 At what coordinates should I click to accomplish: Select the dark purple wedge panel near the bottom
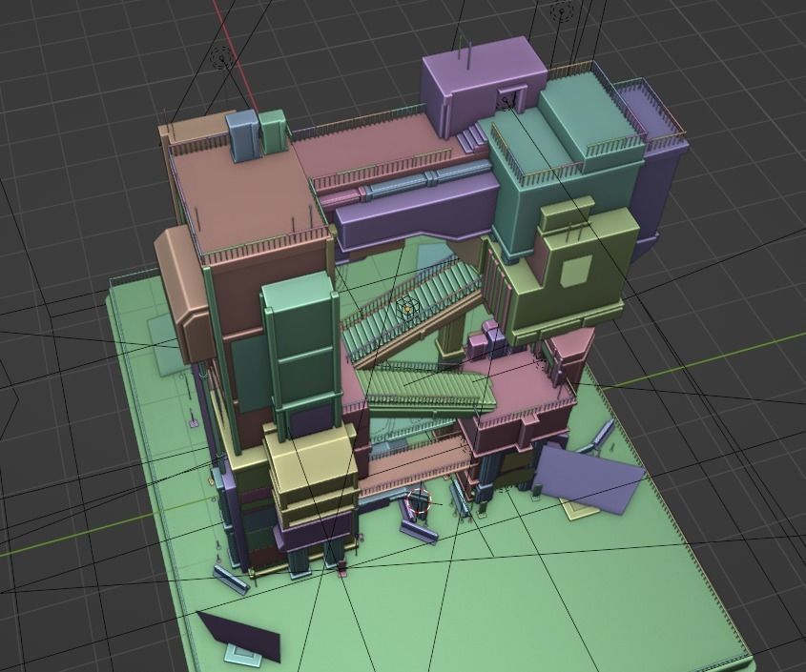tap(240, 636)
